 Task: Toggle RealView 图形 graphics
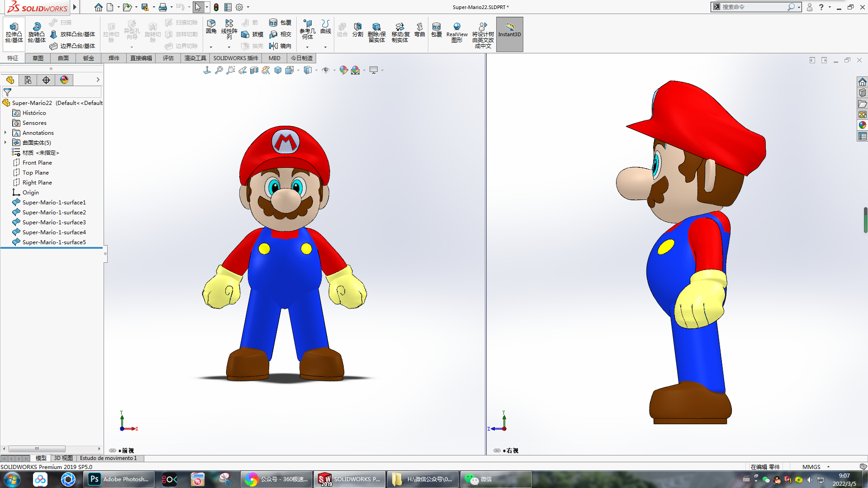point(457,33)
